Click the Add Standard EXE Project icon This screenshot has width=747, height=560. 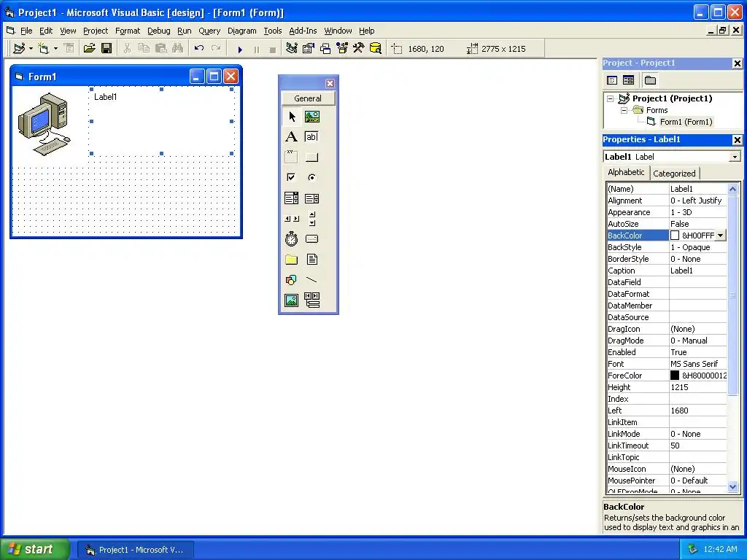[19, 49]
